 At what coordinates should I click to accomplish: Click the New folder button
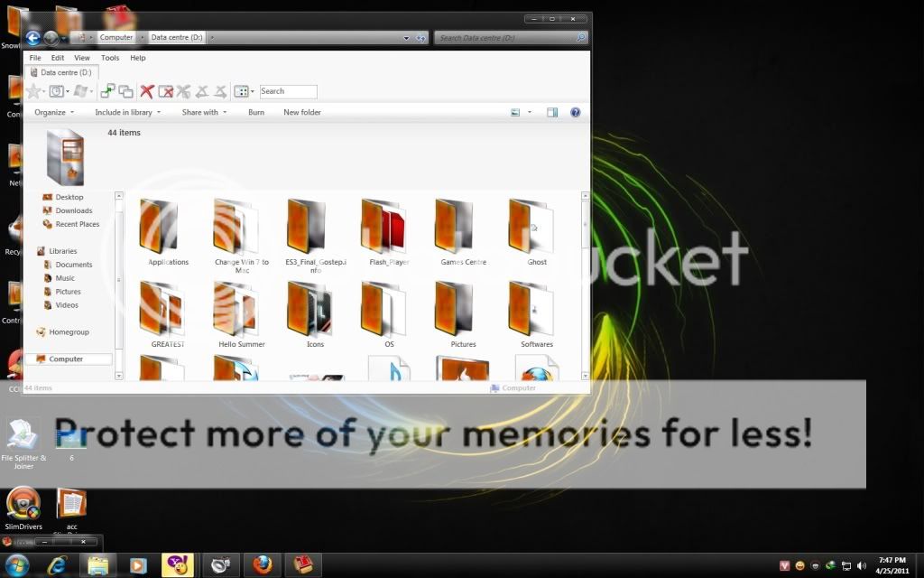coord(302,112)
